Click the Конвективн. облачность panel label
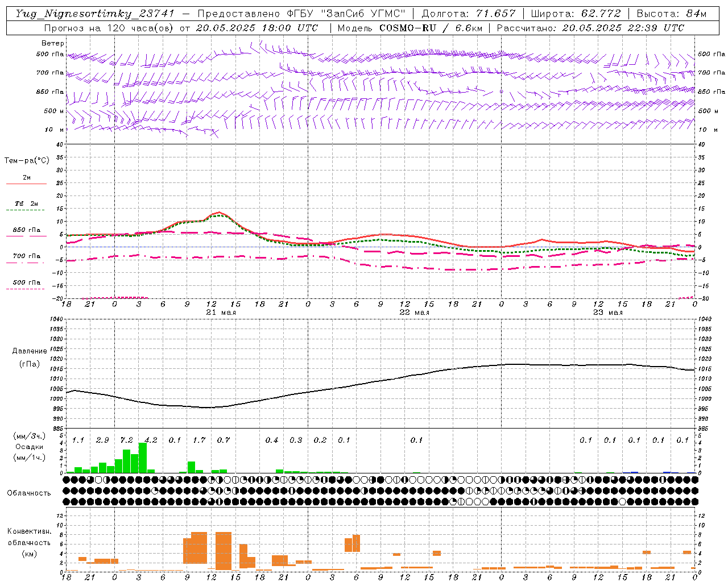 [x=29, y=537]
